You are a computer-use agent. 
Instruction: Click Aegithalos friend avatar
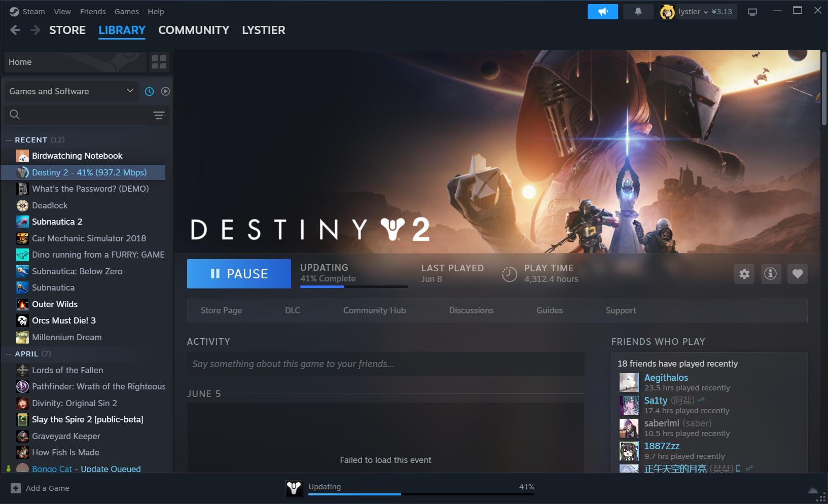pyautogui.click(x=629, y=382)
